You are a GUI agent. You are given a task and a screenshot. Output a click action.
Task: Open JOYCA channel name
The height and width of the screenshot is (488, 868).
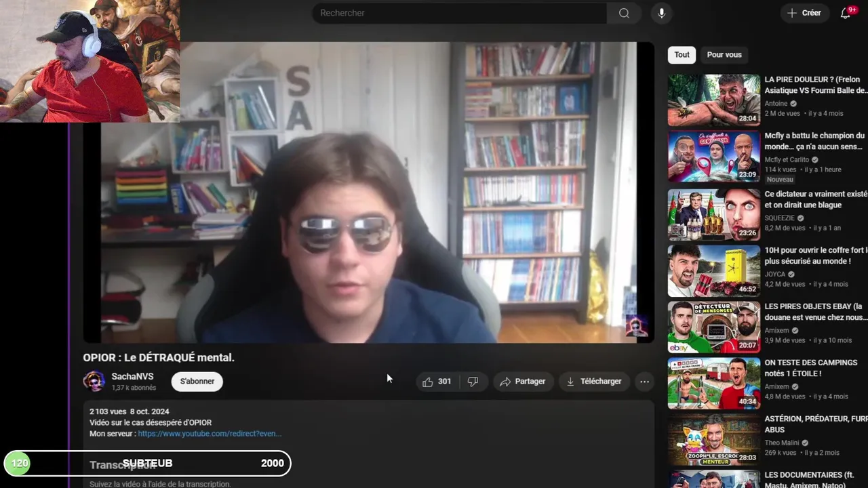[x=775, y=274]
